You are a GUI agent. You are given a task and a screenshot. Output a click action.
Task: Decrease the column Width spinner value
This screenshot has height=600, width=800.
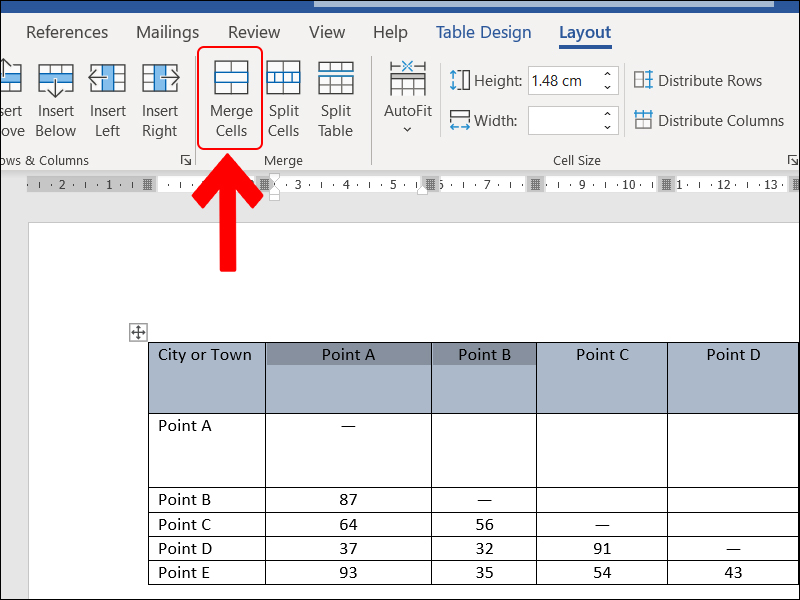[607, 127]
